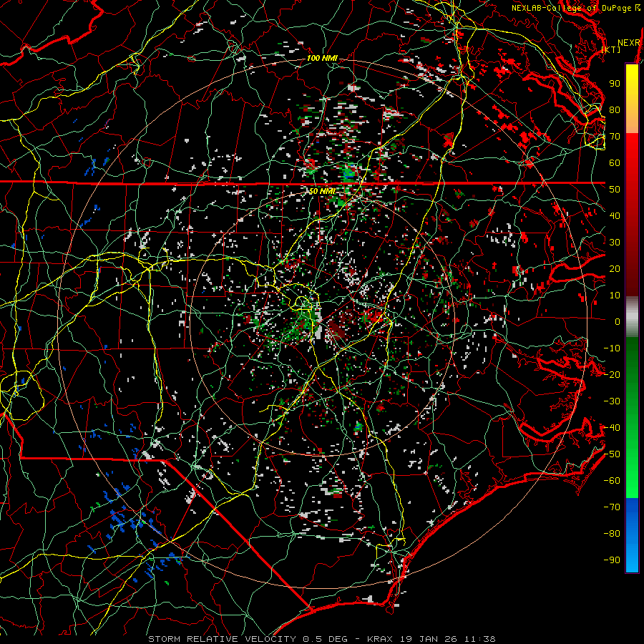
Task: Click the -80 value on the velocity scale
Action: [x=612, y=534]
